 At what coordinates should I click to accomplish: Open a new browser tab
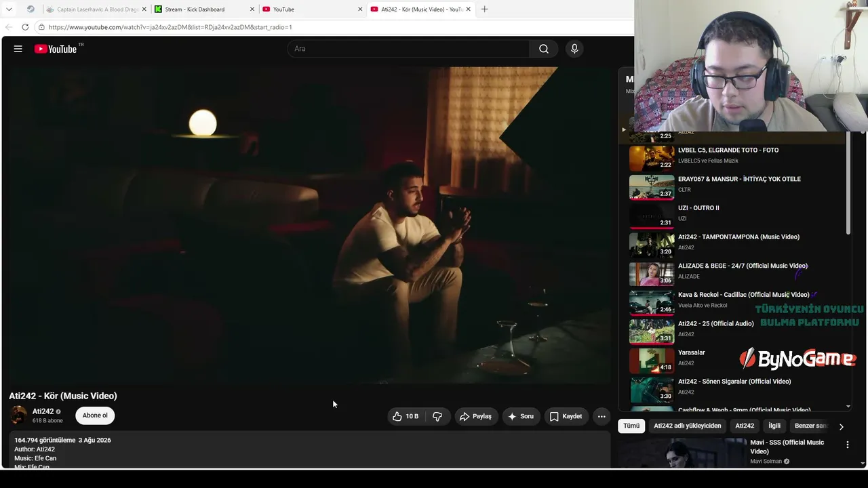[484, 9]
